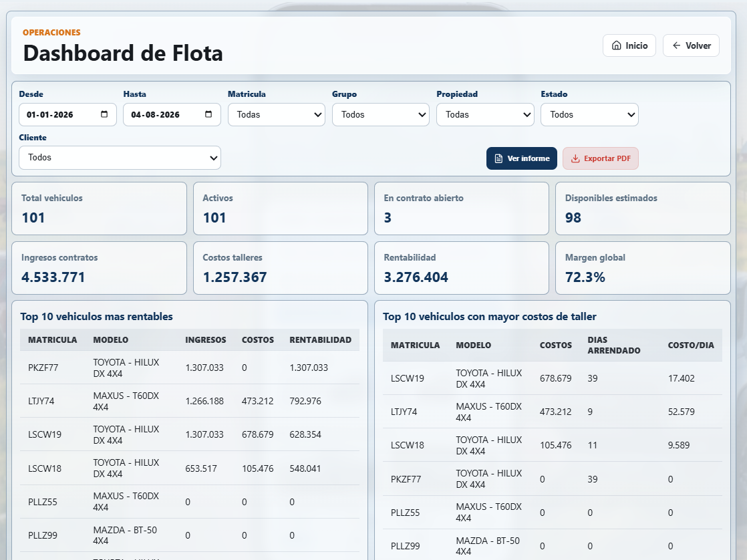Expand the Estado dropdown
Image resolution: width=747 pixels, height=560 pixels.
coord(589,115)
